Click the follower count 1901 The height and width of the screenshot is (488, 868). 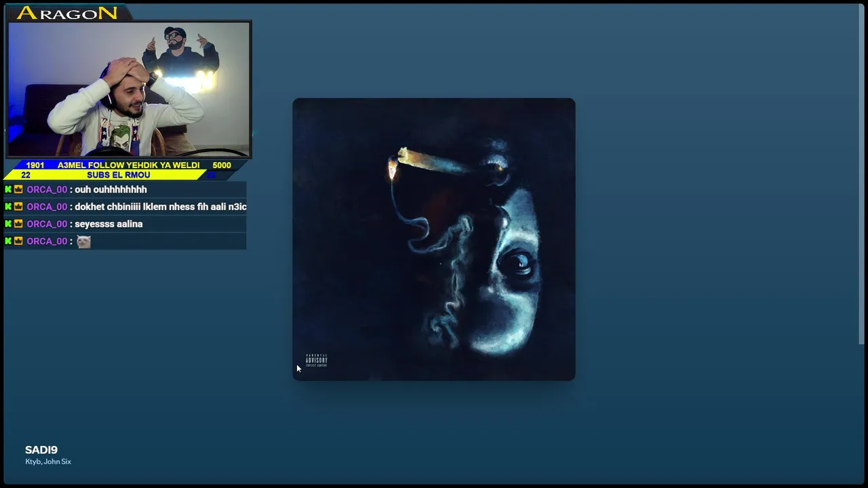click(35, 165)
